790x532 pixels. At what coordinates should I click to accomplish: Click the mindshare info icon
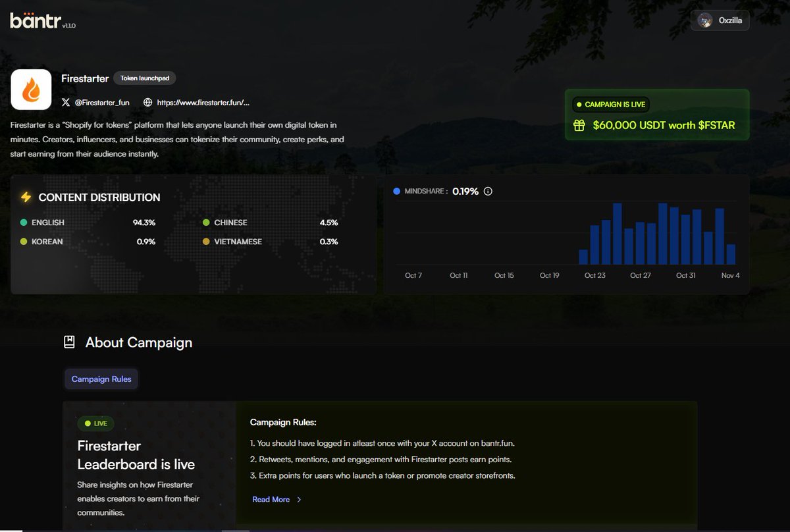click(x=488, y=192)
